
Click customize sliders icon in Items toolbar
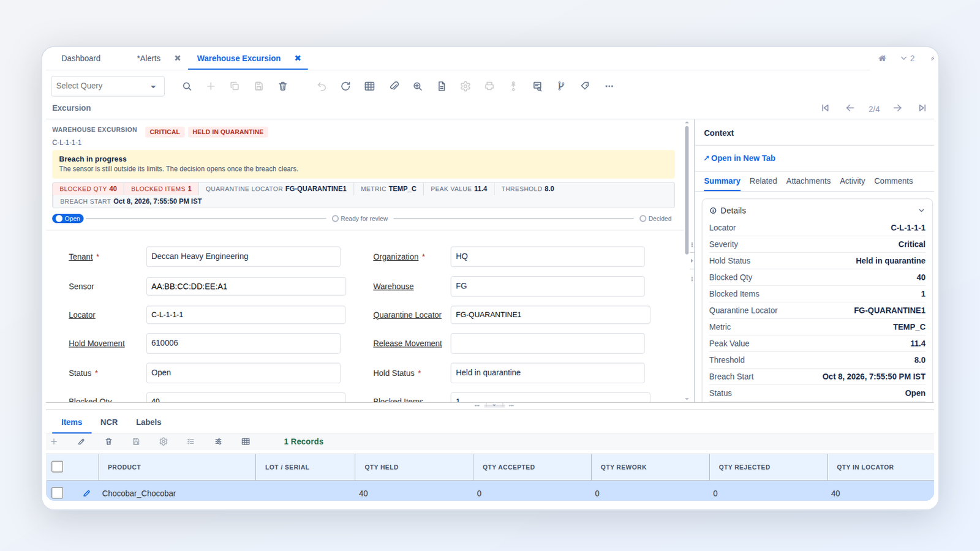218,441
